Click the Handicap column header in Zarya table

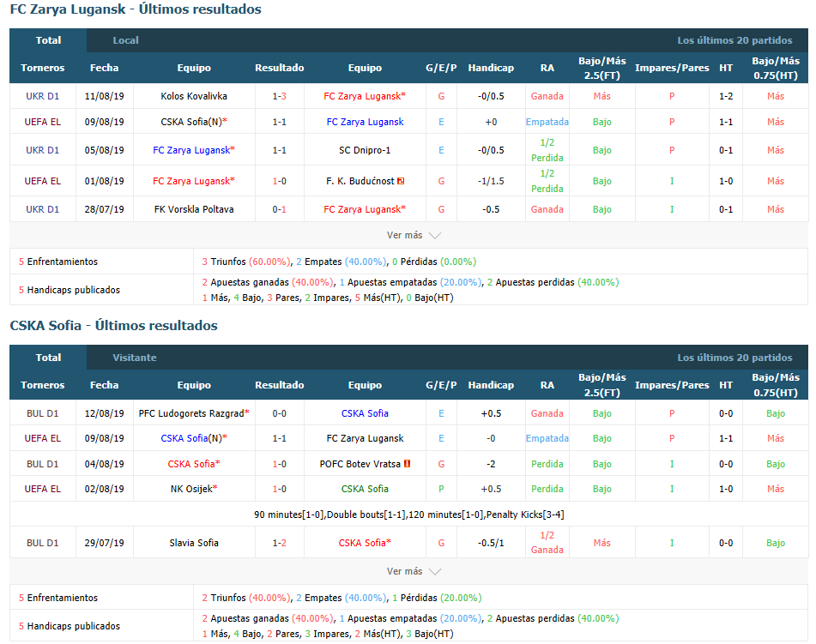pyautogui.click(x=491, y=68)
